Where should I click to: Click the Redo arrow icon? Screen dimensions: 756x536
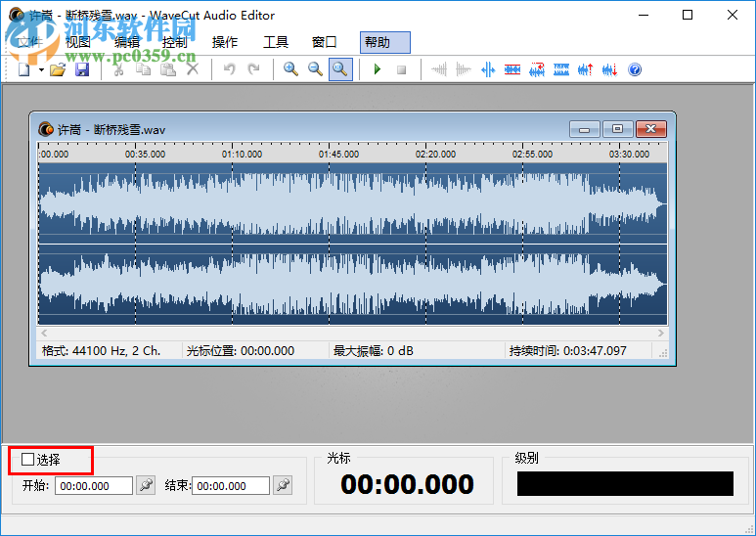pos(253,69)
